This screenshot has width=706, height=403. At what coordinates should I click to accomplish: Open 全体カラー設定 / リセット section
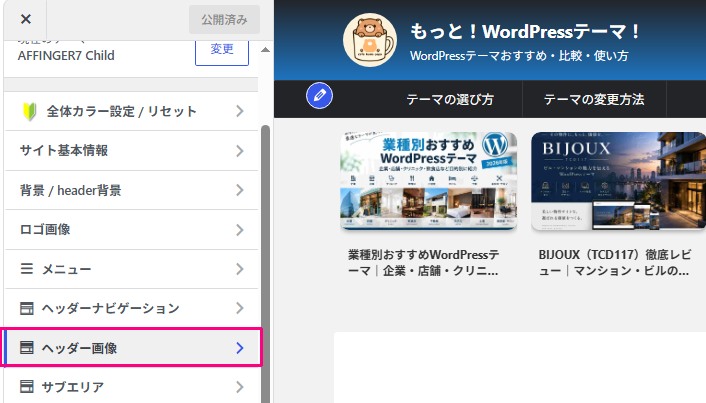coord(131,111)
